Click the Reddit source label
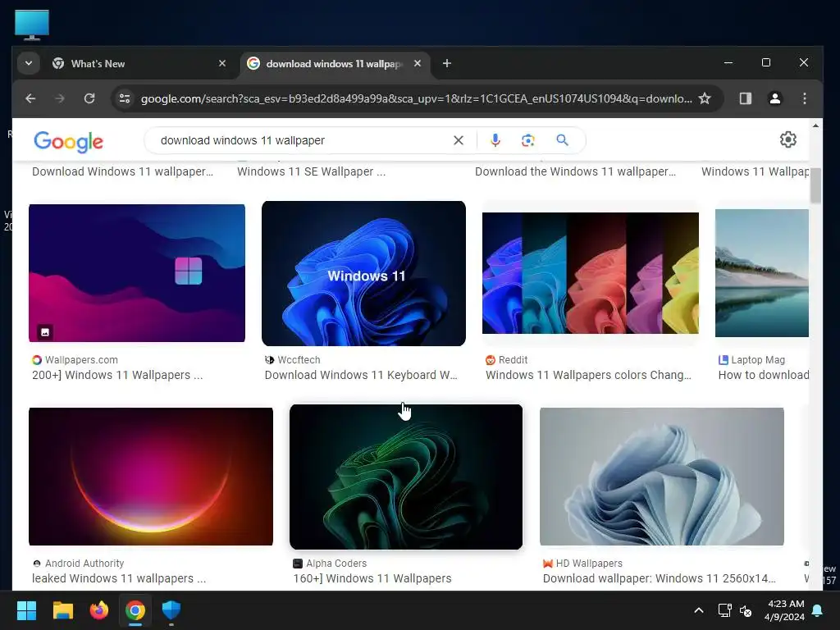Viewport: 840px width, 630px height. (507, 360)
